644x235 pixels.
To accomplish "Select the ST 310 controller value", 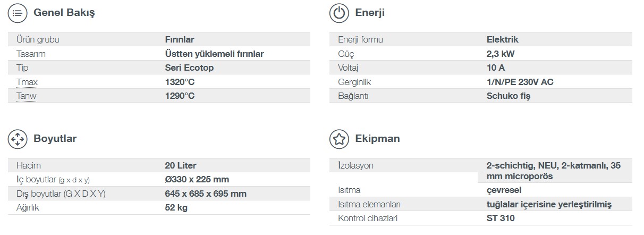I will point(501,218).
